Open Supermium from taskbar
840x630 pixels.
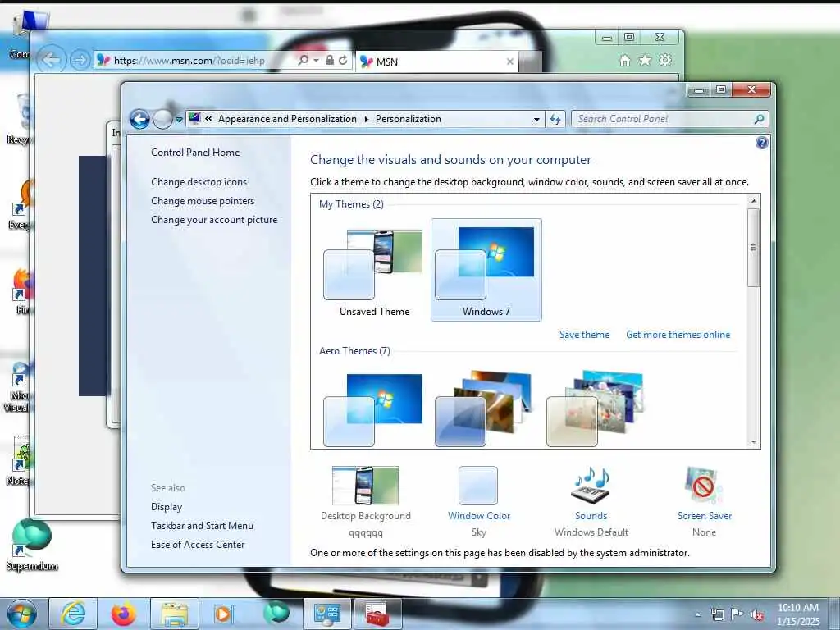click(276, 614)
